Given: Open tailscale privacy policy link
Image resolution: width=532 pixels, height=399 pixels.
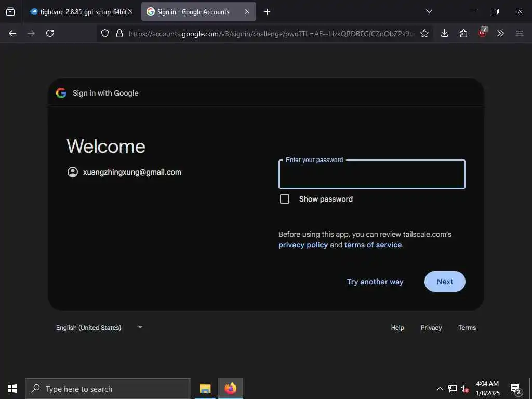Looking at the screenshot, I should [x=303, y=245].
